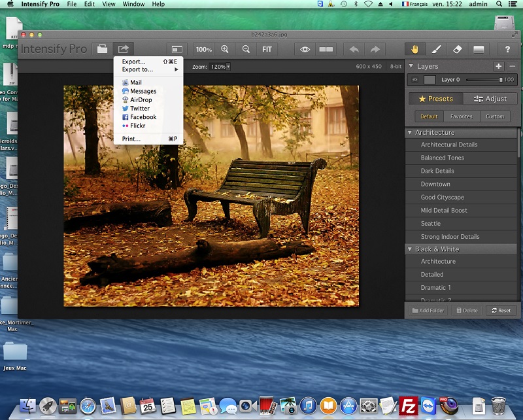Apply the Architectural Details preset
Image resolution: width=523 pixels, height=420 pixels.
click(461, 145)
